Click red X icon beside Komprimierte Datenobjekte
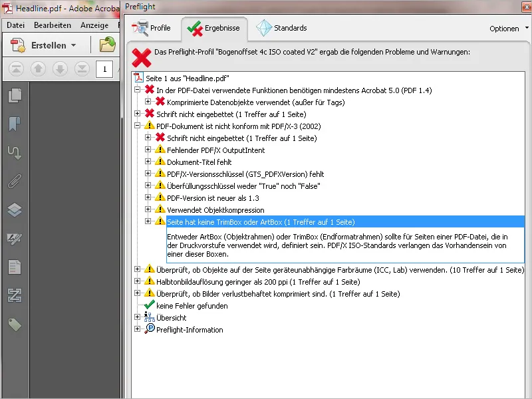532x399 pixels. (160, 102)
